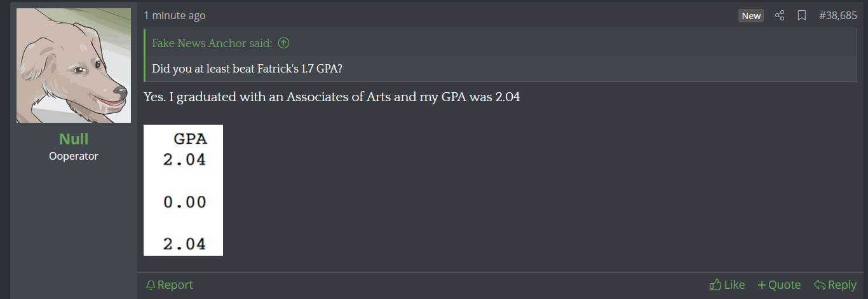
Task: Click the Reply text button
Action: 842,285
